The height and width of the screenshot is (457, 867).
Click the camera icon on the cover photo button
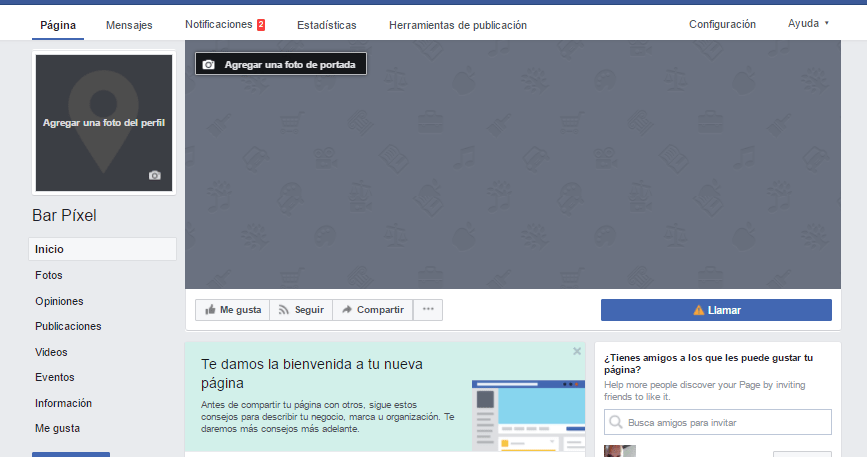(208, 65)
